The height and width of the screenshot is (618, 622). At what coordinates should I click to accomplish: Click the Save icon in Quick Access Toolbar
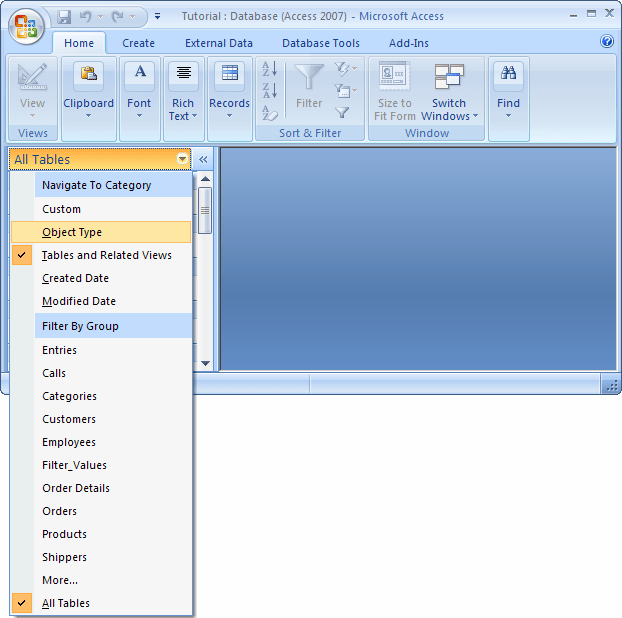[x=63, y=17]
